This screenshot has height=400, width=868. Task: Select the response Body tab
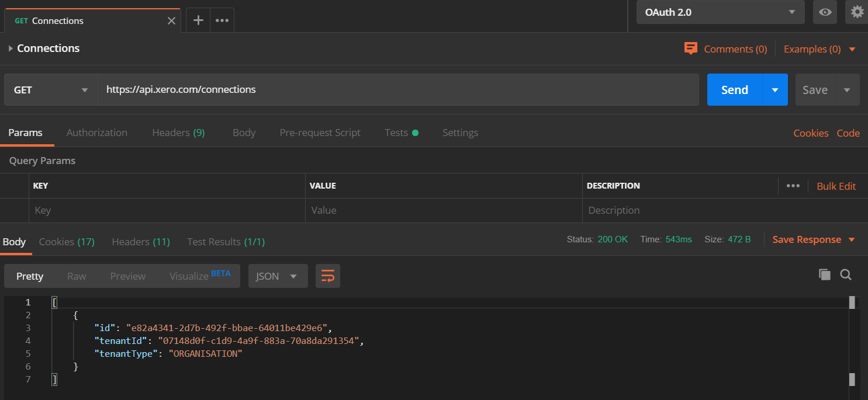(14, 242)
